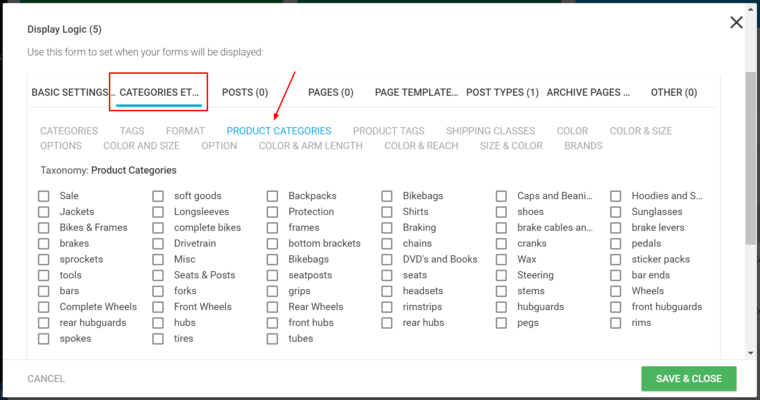
Task: Select the Complete Wheels checkbox
Action: tap(44, 307)
